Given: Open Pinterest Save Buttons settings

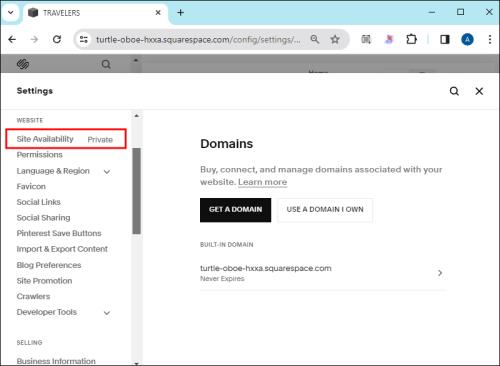Looking at the screenshot, I should (59, 233).
